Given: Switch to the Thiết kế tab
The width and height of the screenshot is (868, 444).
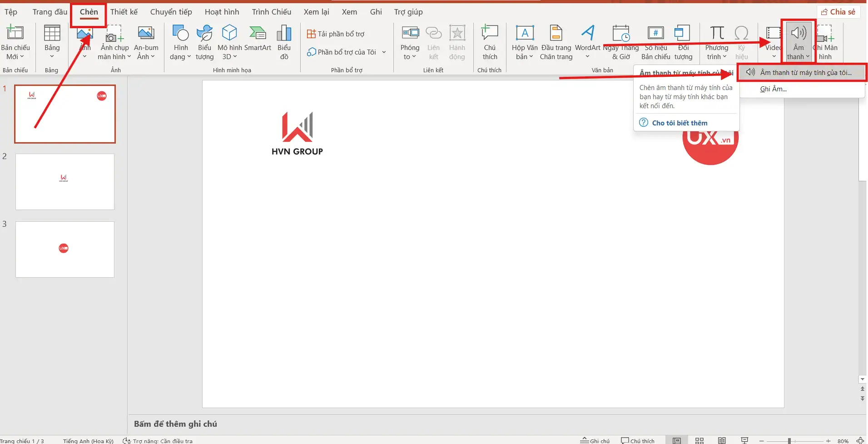Looking at the screenshot, I should tap(124, 12).
